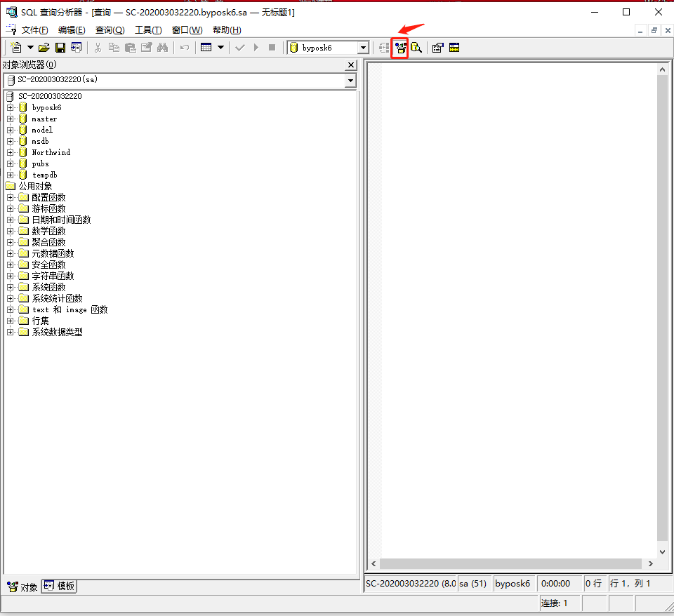Open the 查询 menu
This screenshot has width=674, height=616.
109,30
